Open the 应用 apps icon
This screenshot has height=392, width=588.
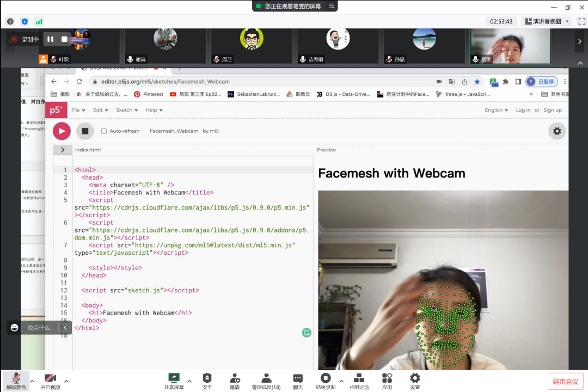(x=387, y=379)
